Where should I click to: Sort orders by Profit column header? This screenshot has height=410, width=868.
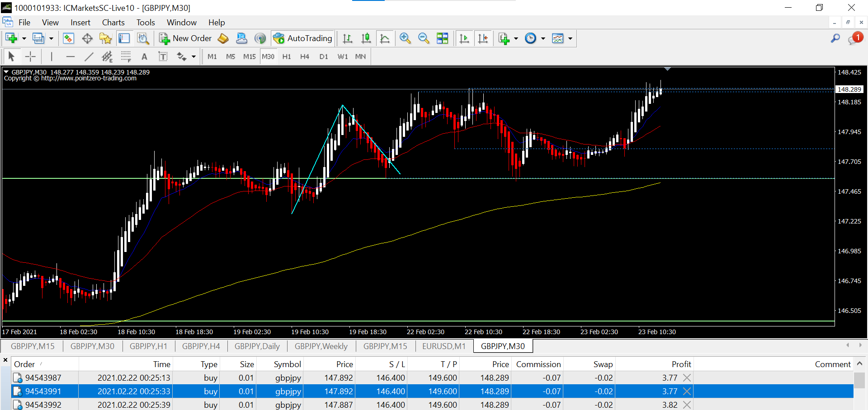click(681, 364)
